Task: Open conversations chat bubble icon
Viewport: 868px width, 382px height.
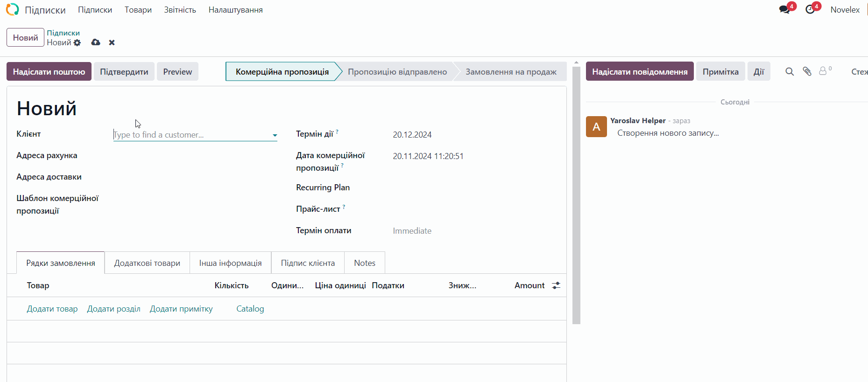Action: click(x=784, y=10)
